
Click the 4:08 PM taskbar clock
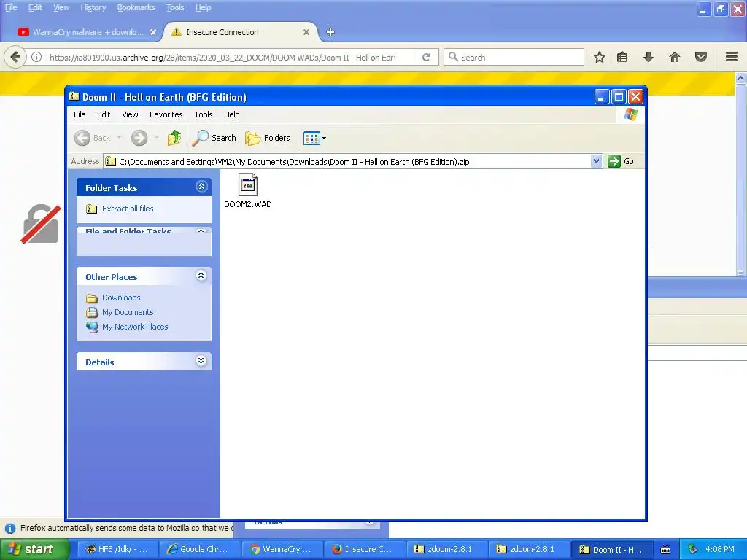tap(720, 549)
